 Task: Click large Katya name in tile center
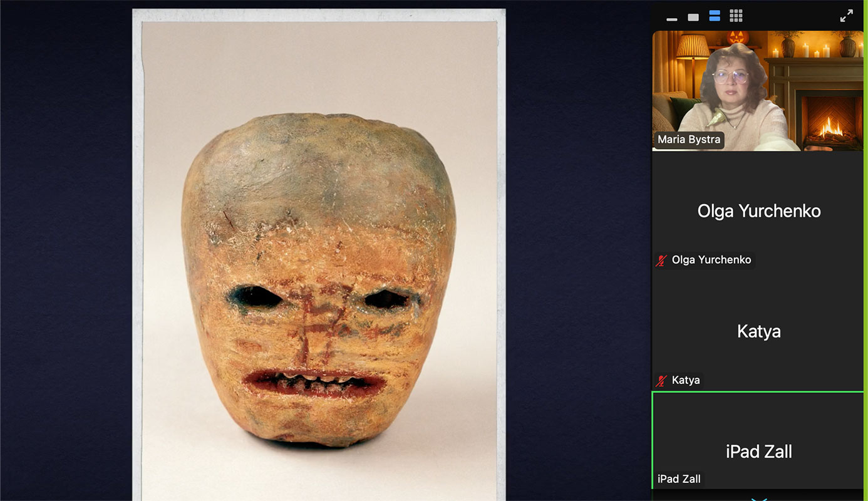(x=758, y=331)
